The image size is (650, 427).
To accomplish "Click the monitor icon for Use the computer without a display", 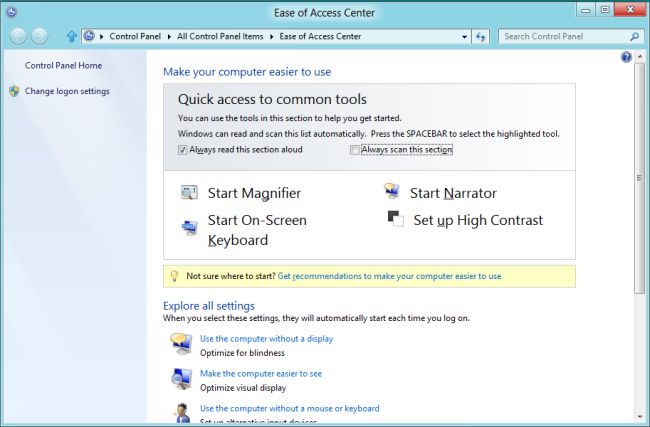I will click(x=181, y=344).
